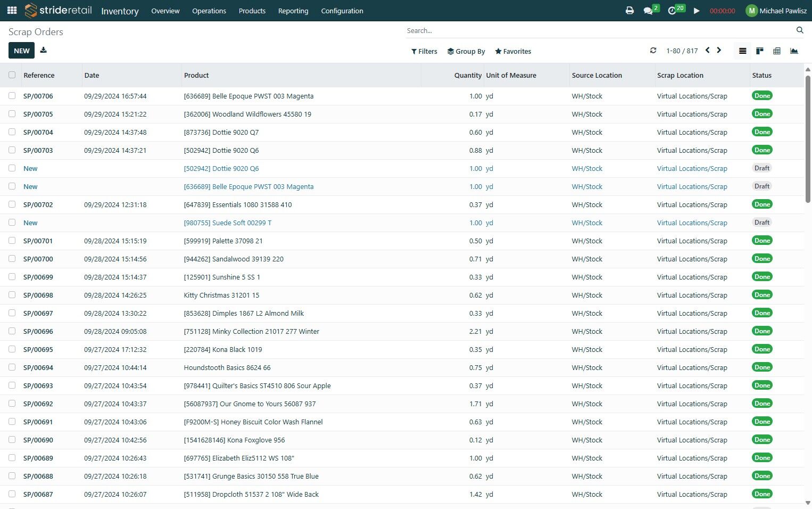Click into the Search field
Viewport: 812px width, 509px height.
599,31
